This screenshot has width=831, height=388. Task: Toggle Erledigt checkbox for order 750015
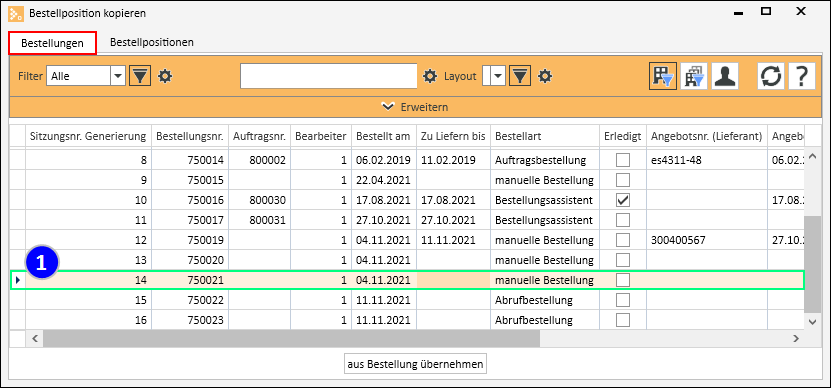[x=623, y=180]
